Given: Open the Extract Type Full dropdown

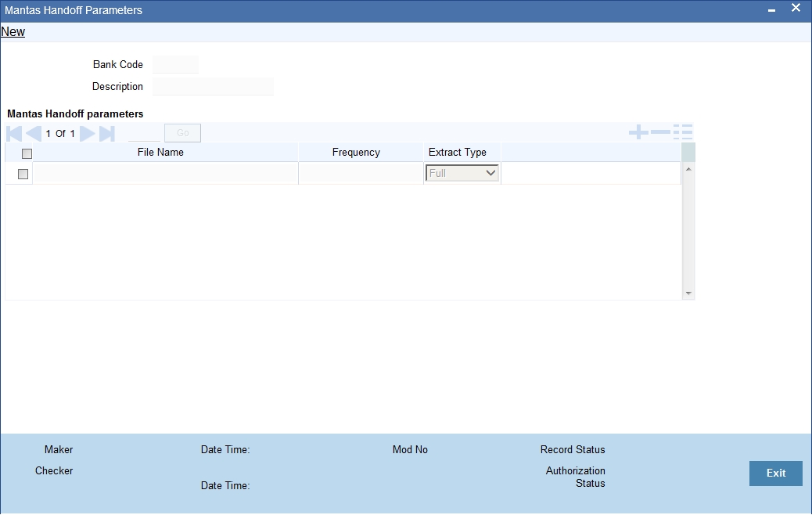Looking at the screenshot, I should click(x=462, y=173).
